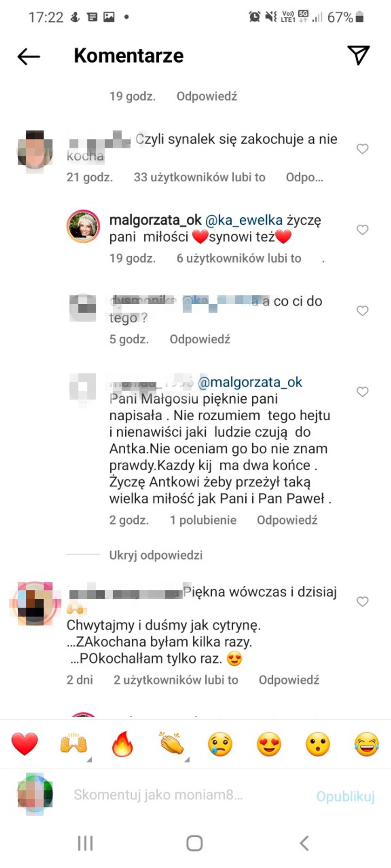Insert the fire emoji reaction

122,743
